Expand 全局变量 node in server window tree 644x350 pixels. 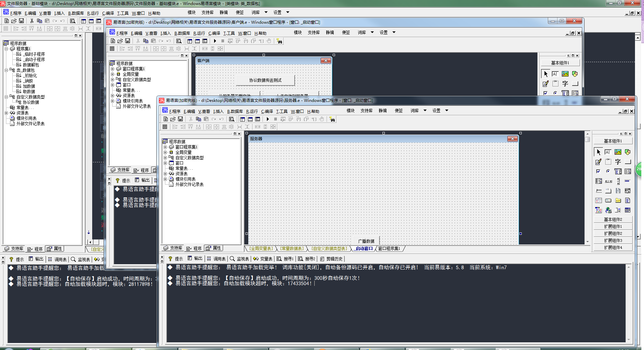click(165, 152)
